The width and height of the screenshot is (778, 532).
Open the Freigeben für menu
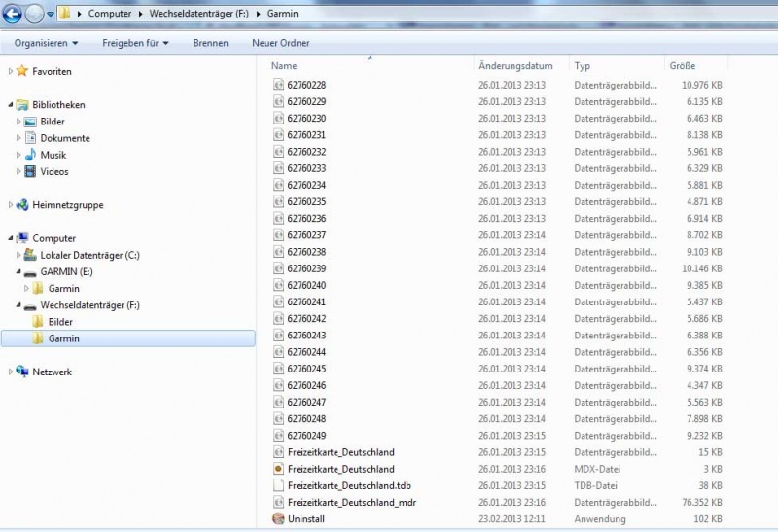click(x=135, y=43)
